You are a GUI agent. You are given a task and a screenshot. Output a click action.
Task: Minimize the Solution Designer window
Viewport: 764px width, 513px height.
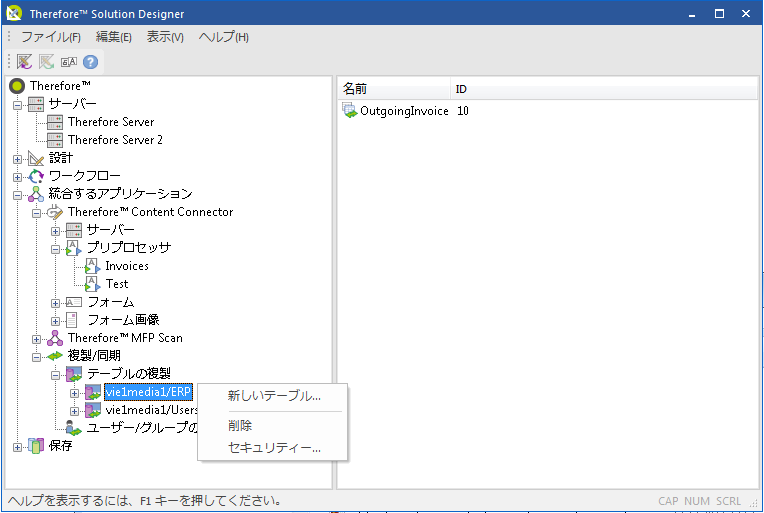(x=692, y=14)
